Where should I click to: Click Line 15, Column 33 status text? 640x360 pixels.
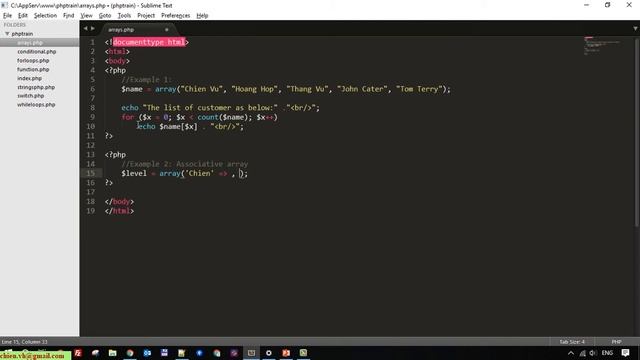[x=24, y=342]
